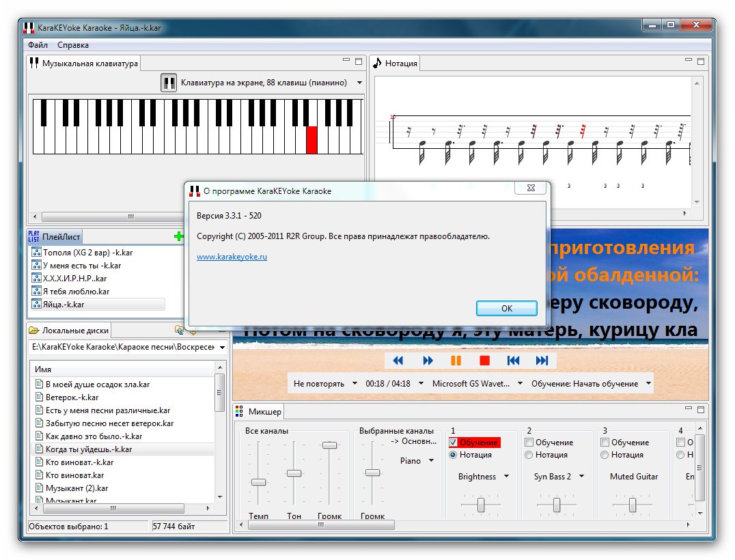Click the Темп slider handle
Viewport: 735px width, 560px height.
(x=258, y=482)
